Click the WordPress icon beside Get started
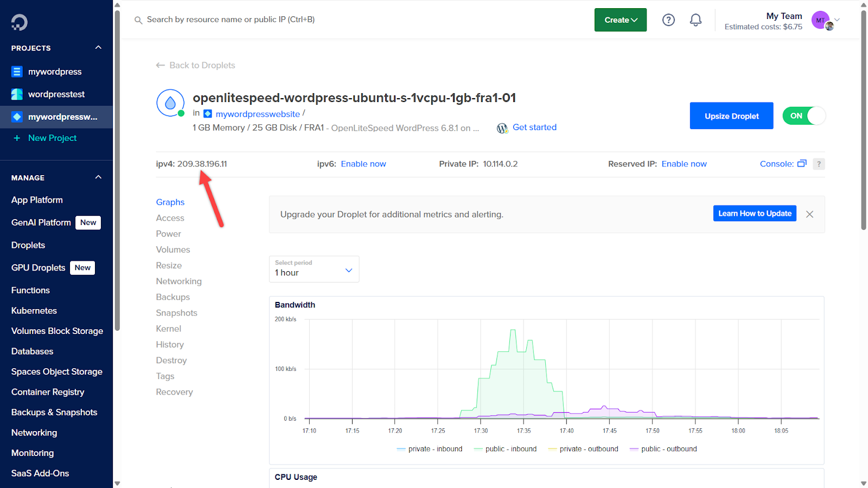 (502, 128)
